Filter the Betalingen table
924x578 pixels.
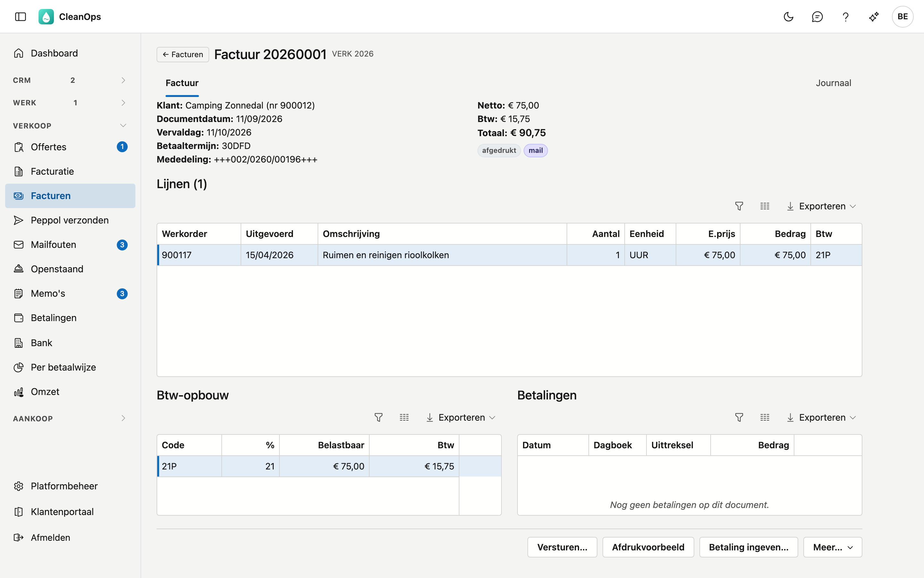pyautogui.click(x=739, y=417)
